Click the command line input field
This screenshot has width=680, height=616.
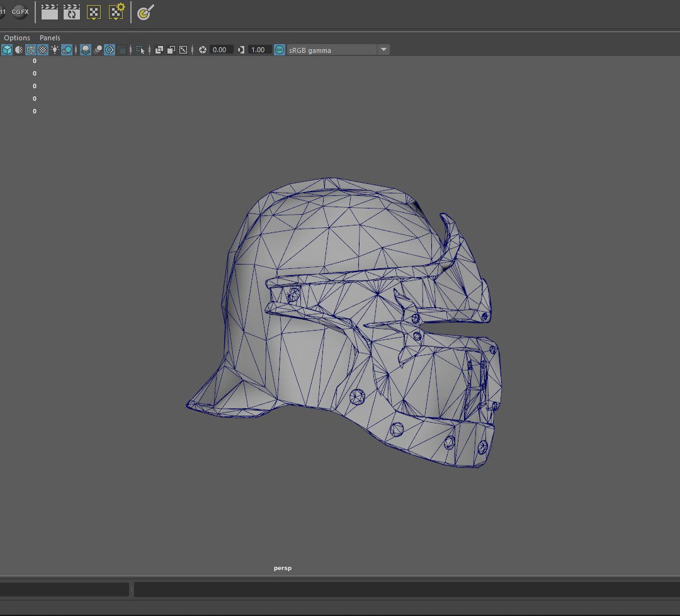coord(64,589)
